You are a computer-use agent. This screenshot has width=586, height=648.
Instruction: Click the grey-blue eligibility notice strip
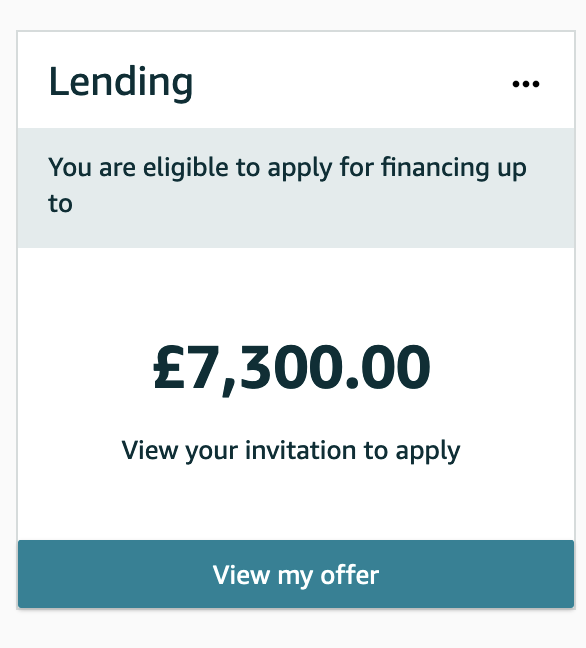point(296,188)
